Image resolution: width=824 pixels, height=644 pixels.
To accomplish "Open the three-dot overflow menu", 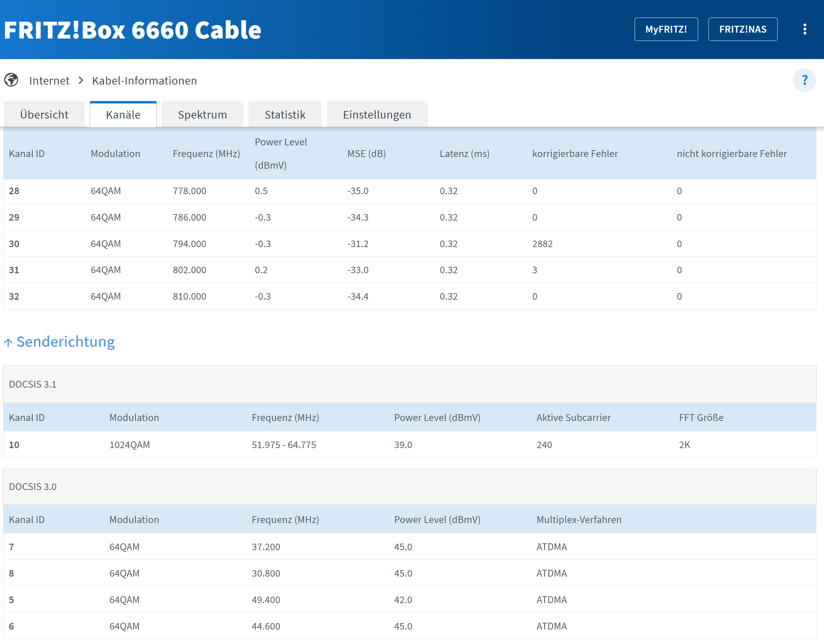I will pos(804,29).
